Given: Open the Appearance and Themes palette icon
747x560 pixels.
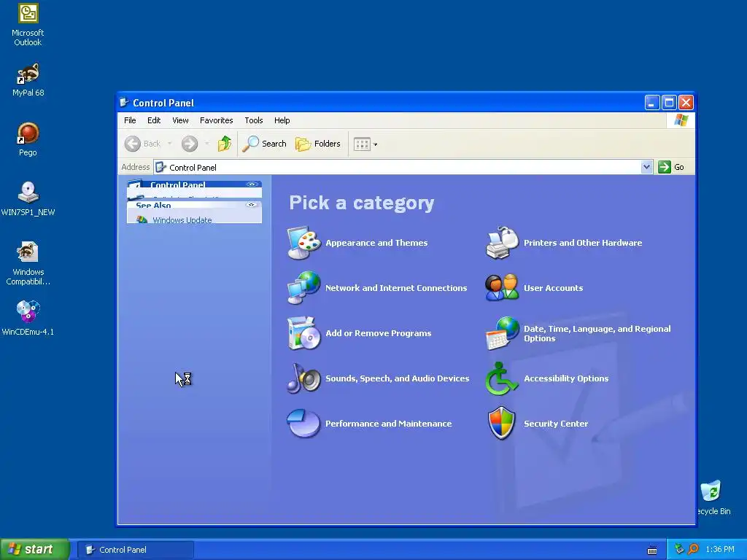Looking at the screenshot, I should coord(304,243).
